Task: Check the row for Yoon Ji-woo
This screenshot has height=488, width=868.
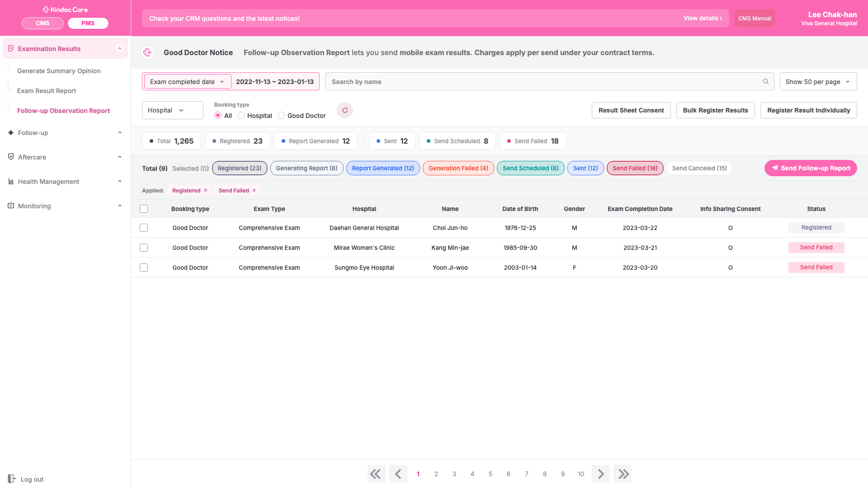Action: tap(144, 267)
